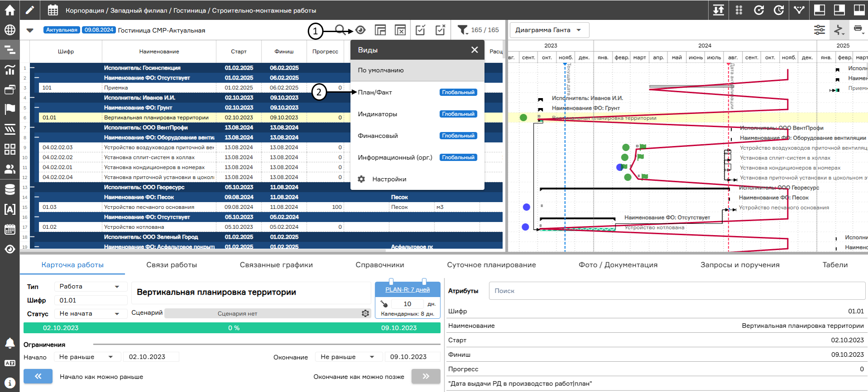868x392 pixels.
Task: Open the info icon at the sidebar bottom
Action: click(x=10, y=383)
